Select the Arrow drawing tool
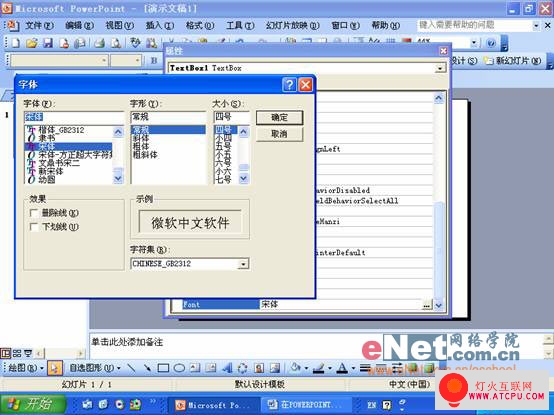This screenshot has height=415, width=554. (x=147, y=368)
